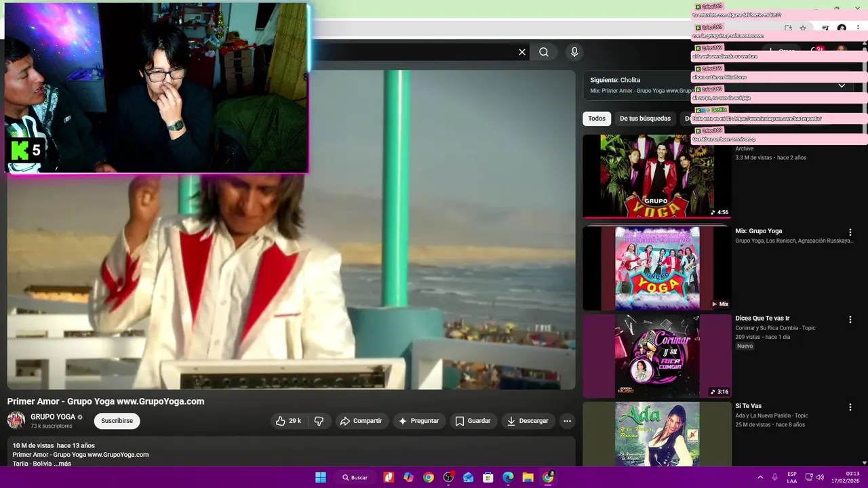Open Outlook from taskbar

coord(469,477)
